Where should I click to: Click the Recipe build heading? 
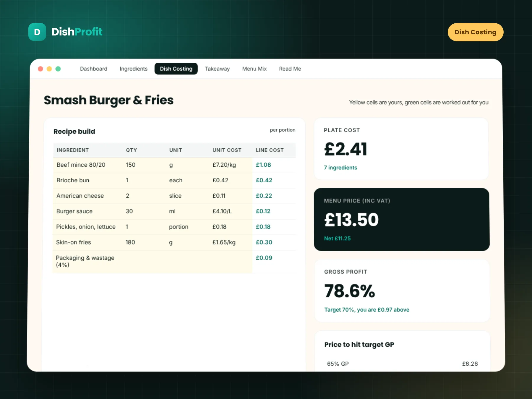point(74,132)
